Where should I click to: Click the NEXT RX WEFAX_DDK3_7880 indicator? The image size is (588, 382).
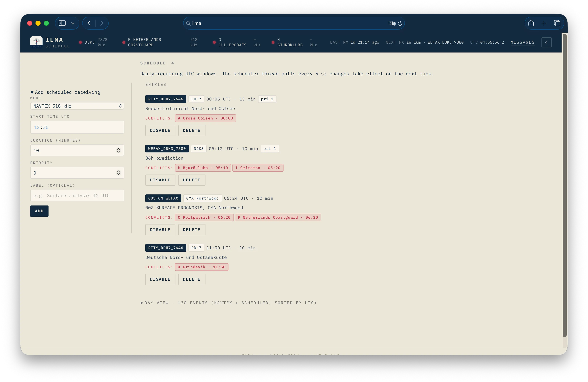(425, 42)
